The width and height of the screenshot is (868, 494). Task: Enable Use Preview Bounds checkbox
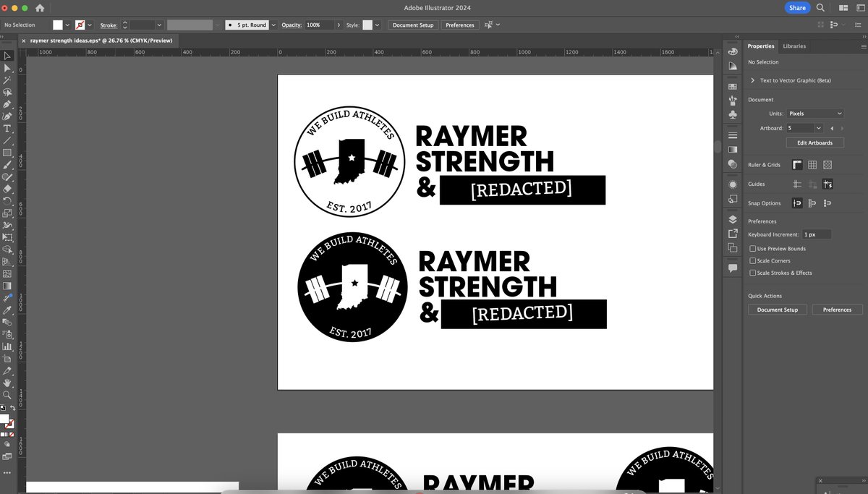(x=752, y=248)
